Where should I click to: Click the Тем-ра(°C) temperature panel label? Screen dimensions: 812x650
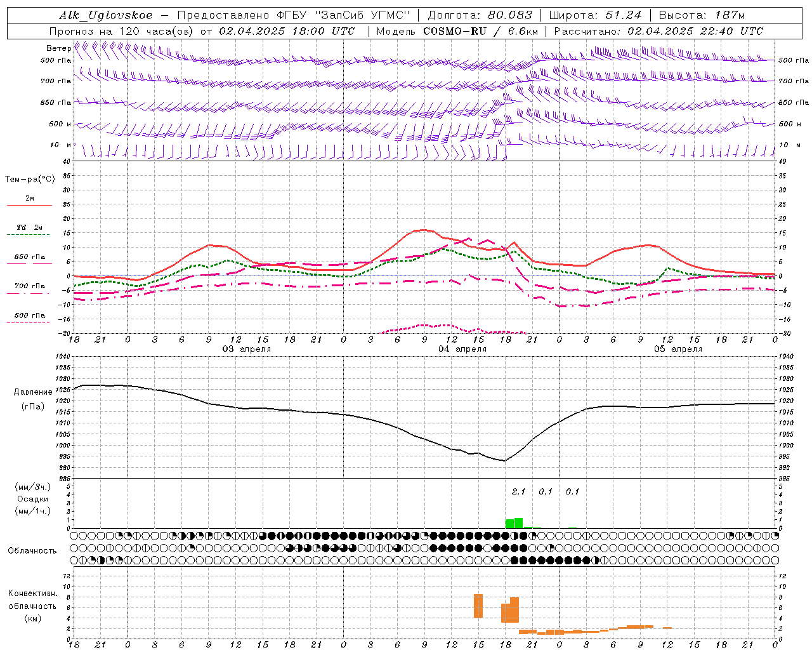(30, 180)
